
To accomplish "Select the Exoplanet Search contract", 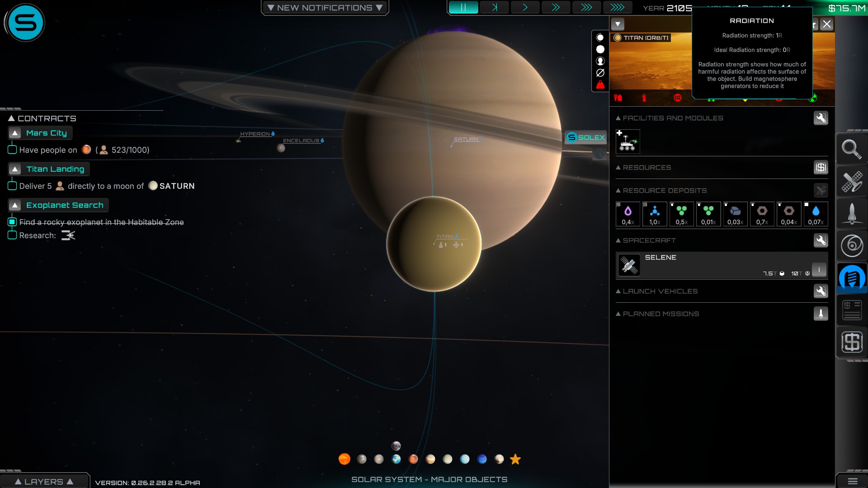I will (x=65, y=205).
